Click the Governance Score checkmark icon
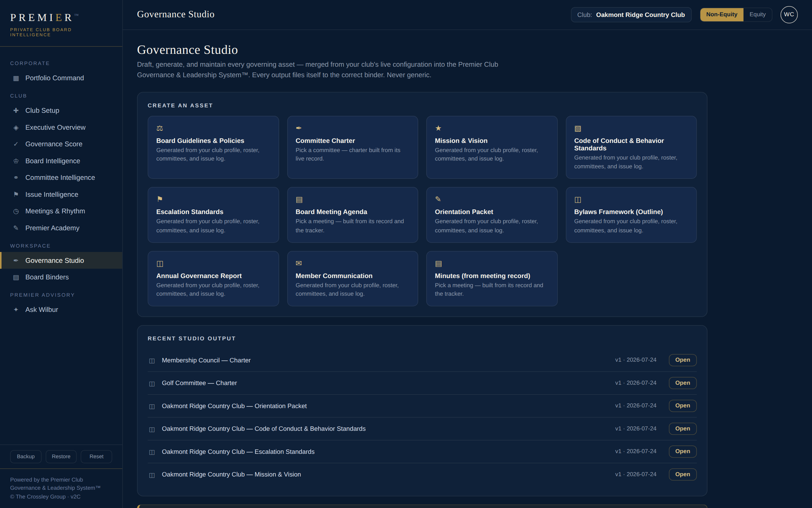Screen dimensions: 812x508 click(16, 144)
